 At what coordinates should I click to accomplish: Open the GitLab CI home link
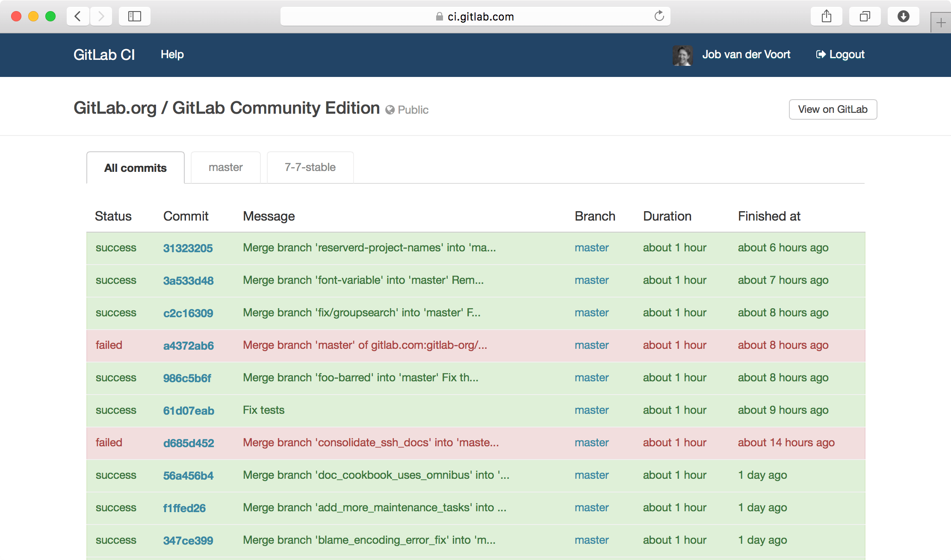pyautogui.click(x=104, y=55)
